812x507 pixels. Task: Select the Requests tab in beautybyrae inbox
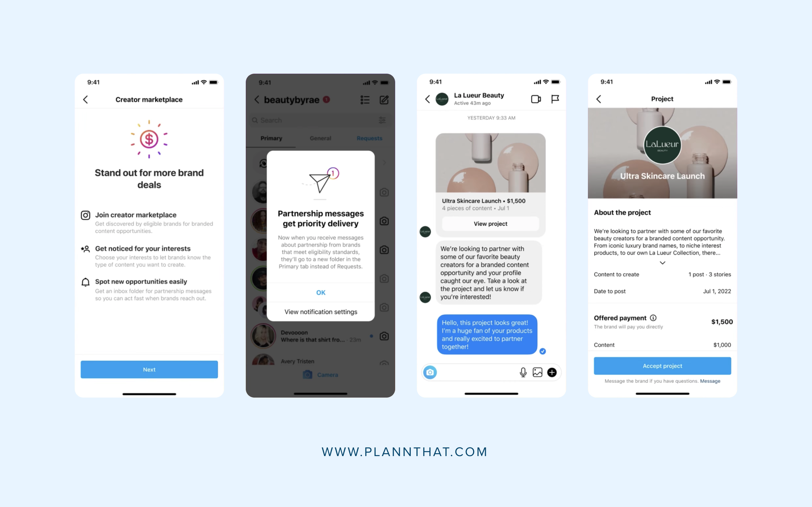[371, 138]
